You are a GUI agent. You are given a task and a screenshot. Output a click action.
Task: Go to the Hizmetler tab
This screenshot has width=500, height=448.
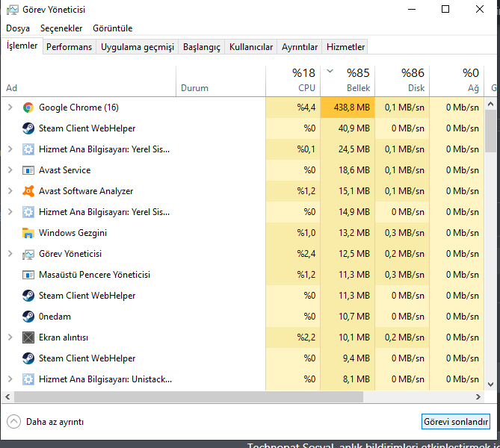point(345,47)
